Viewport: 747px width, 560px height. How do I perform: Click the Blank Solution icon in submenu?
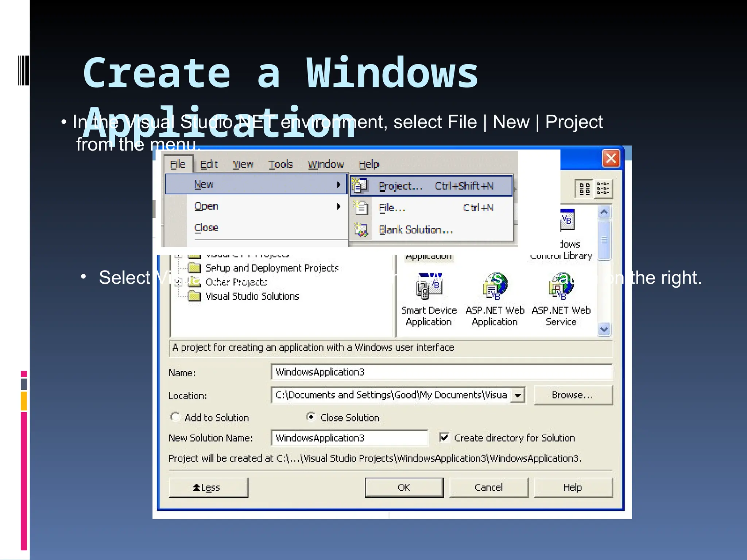(x=361, y=230)
